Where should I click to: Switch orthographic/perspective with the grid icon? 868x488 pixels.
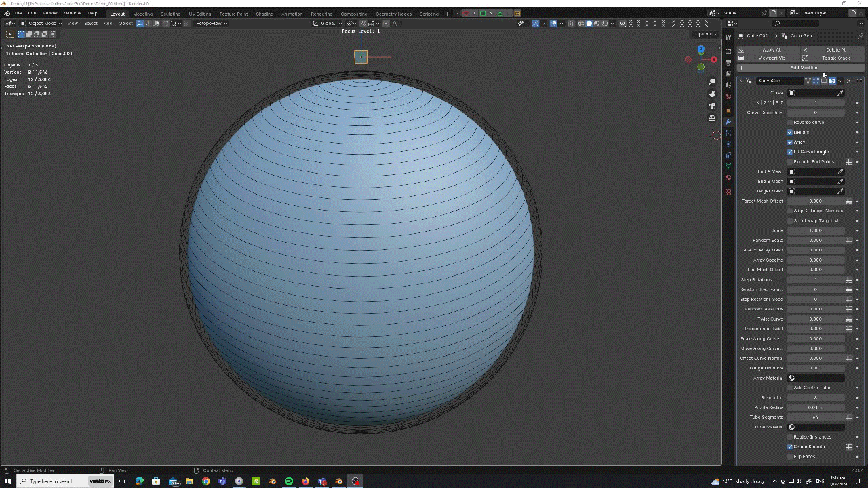click(x=712, y=118)
